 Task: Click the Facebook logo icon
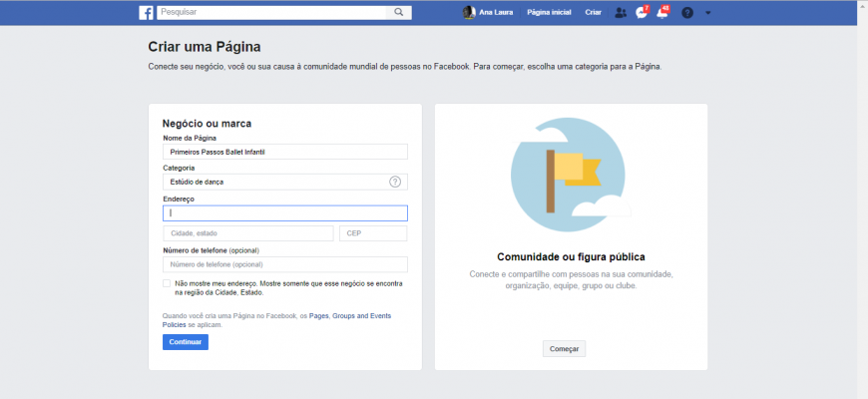146,13
